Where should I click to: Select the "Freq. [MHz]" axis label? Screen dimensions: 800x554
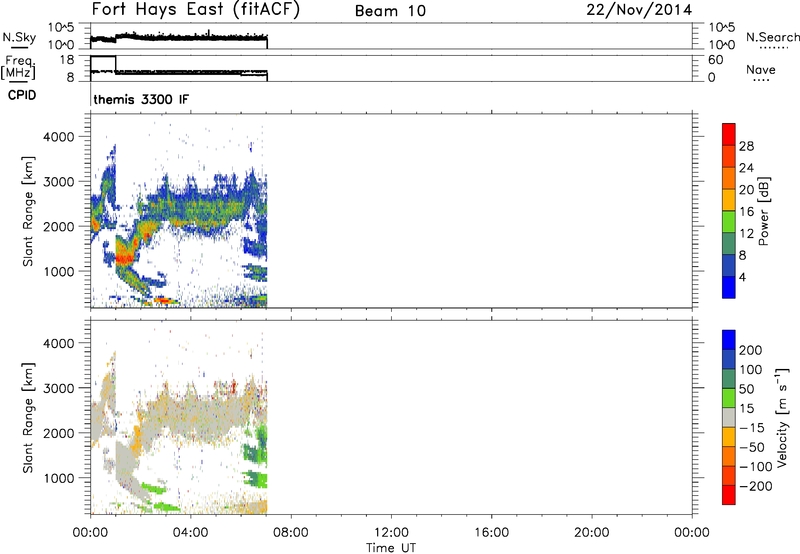coord(19,68)
